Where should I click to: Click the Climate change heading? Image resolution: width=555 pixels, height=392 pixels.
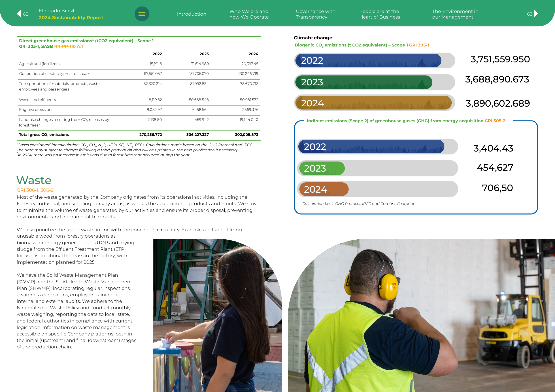pyautogui.click(x=313, y=38)
